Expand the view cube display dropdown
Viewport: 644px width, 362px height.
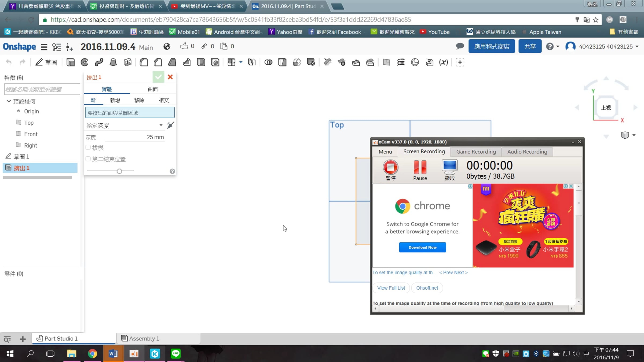(634, 135)
